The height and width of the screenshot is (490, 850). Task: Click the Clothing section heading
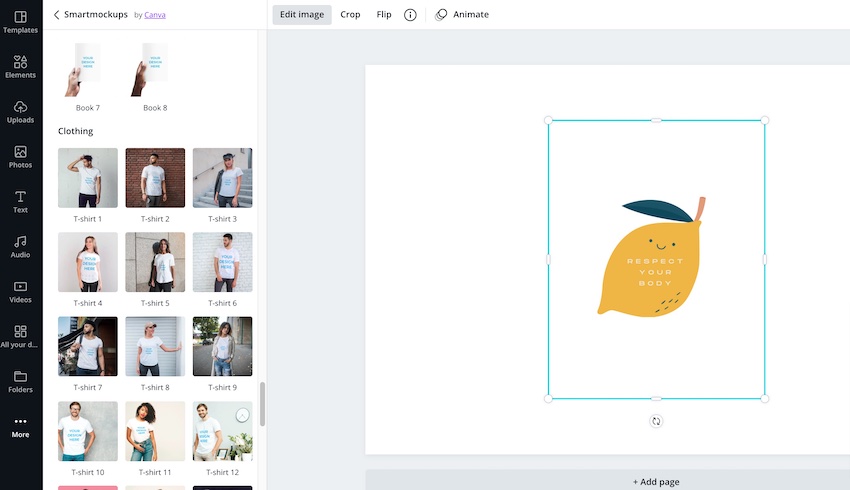click(75, 131)
